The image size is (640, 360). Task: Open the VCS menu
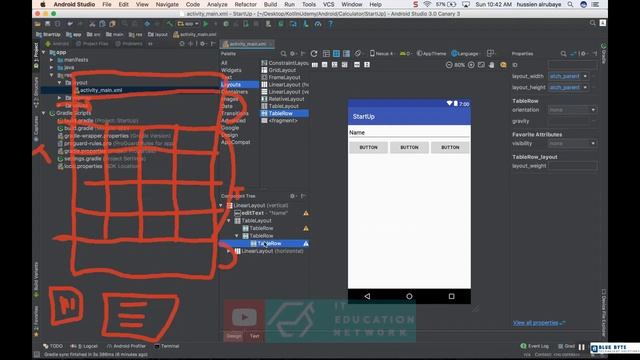(x=329, y=4)
